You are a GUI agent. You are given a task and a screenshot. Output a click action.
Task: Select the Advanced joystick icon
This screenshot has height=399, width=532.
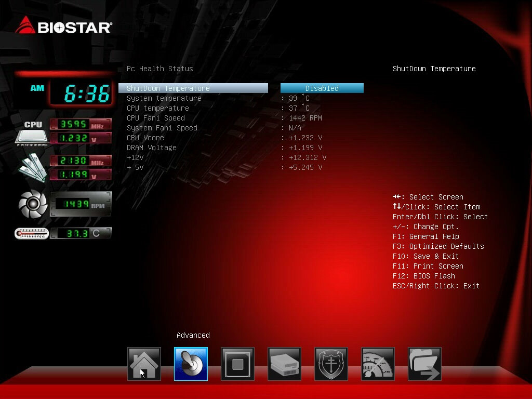pyautogui.click(x=191, y=364)
